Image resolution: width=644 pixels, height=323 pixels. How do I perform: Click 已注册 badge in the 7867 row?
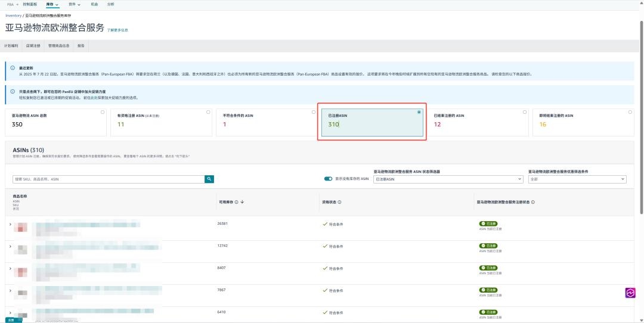(x=488, y=290)
